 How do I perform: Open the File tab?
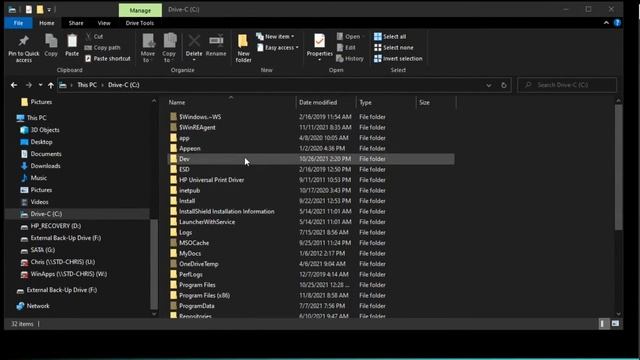pyautogui.click(x=18, y=23)
